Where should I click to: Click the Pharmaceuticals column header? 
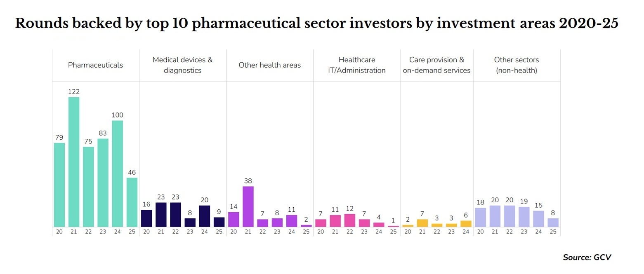pyautogui.click(x=95, y=65)
